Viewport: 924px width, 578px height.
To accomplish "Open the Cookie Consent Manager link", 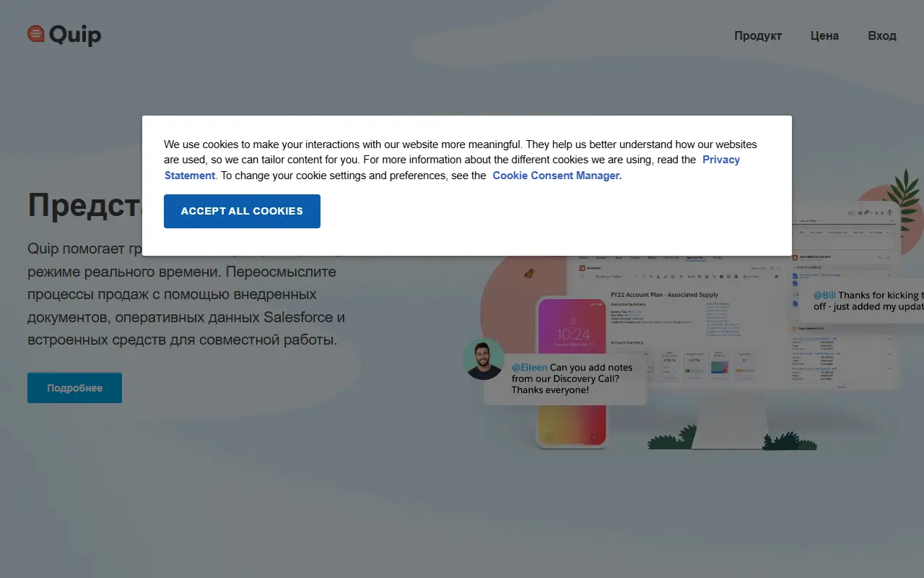I will (557, 176).
